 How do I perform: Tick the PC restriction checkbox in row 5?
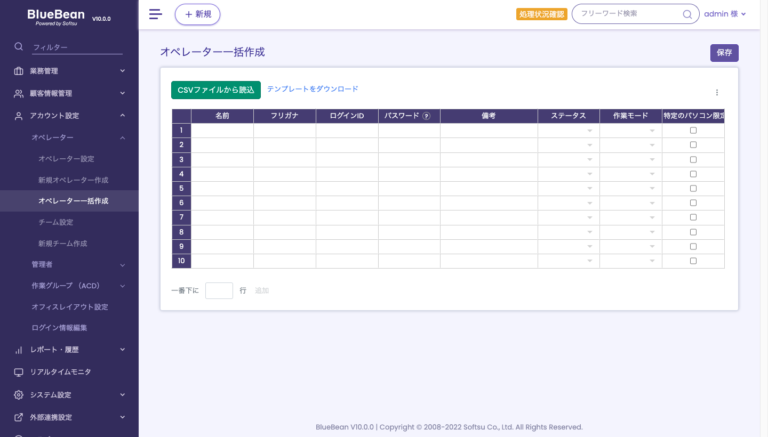pyautogui.click(x=693, y=188)
